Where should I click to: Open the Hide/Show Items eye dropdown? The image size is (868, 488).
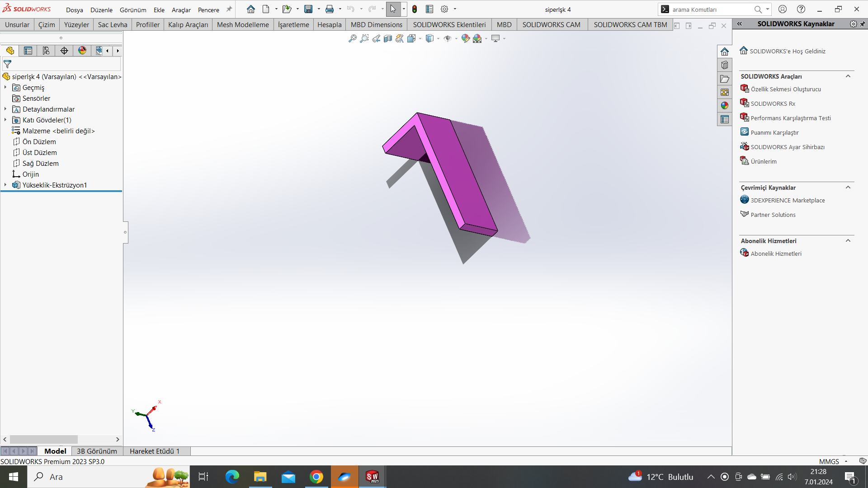coord(456,39)
